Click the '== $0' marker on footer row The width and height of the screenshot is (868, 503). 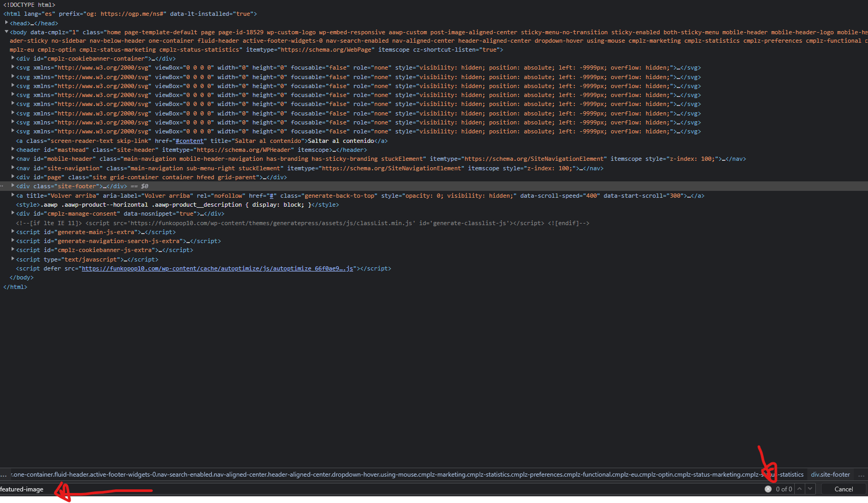point(139,186)
